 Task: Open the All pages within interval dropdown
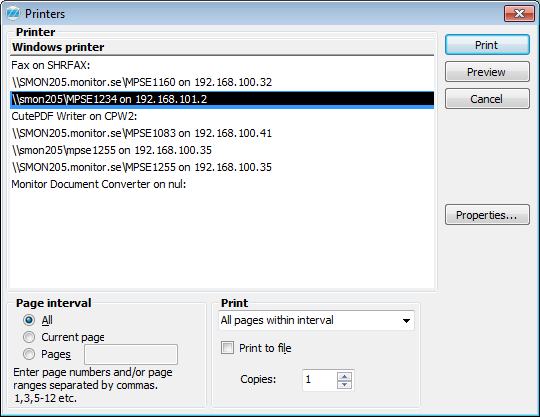pos(316,320)
